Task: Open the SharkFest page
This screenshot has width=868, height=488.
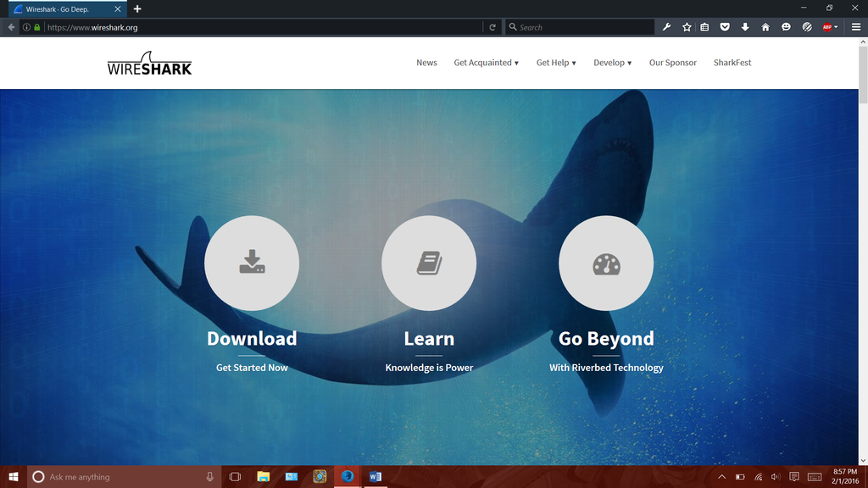Action: click(732, 63)
